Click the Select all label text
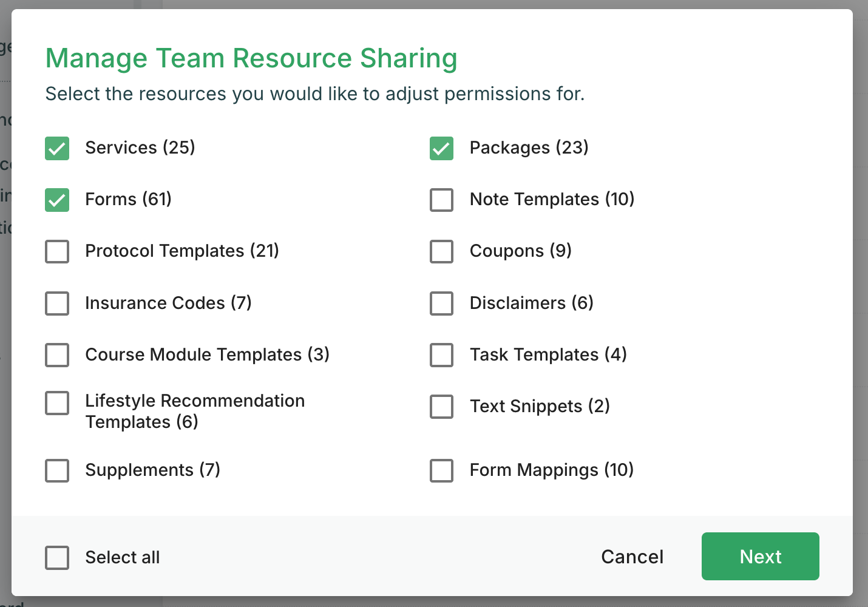868x607 pixels. (122, 557)
